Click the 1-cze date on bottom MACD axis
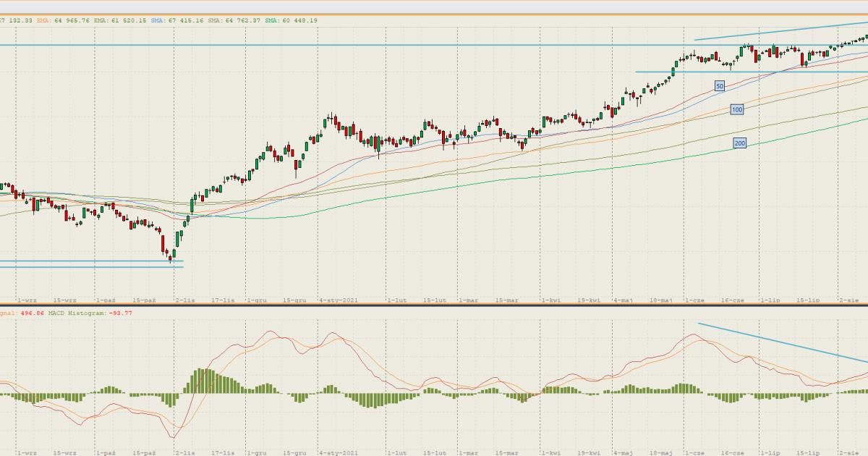868x456 pixels. point(694,452)
